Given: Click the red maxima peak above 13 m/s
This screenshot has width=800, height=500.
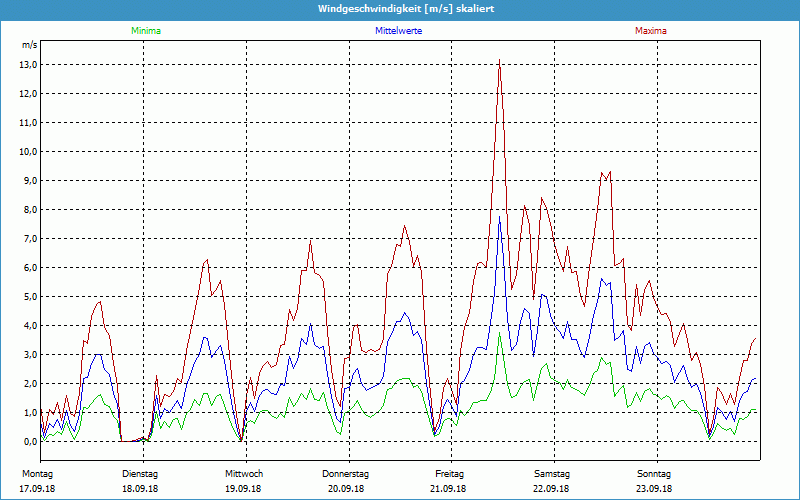Looking at the screenshot, I should [x=499, y=61].
